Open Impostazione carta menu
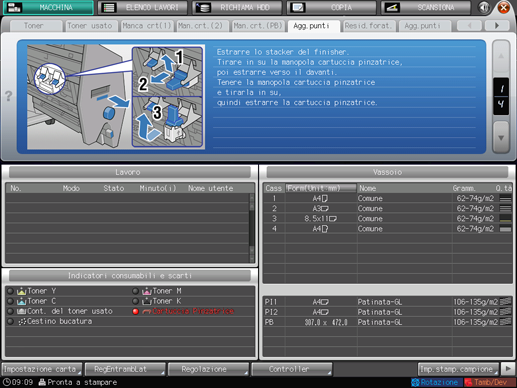Image resolution: width=517 pixels, height=388 pixels. pyautogui.click(x=42, y=369)
